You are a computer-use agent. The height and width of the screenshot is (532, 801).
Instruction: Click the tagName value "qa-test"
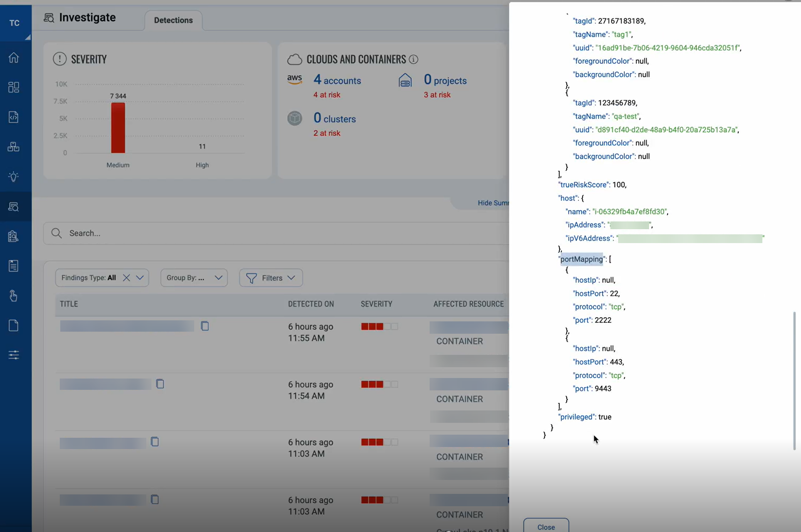[x=626, y=116]
